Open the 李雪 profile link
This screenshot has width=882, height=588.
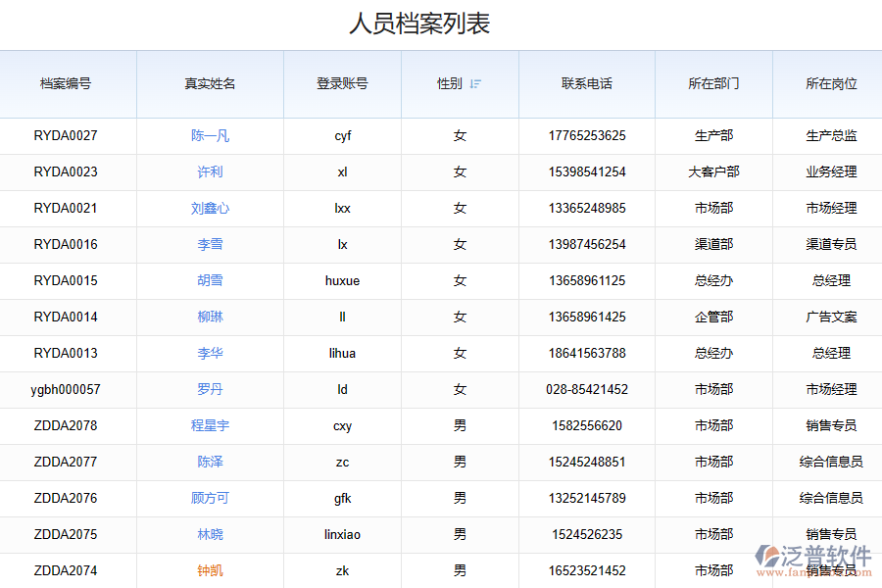[x=210, y=245]
